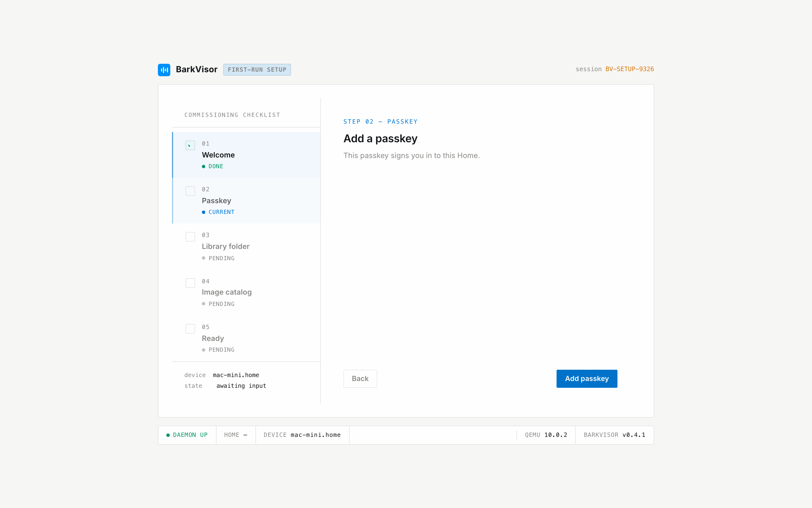
Task: Click the Add passkey button
Action: pyautogui.click(x=587, y=379)
